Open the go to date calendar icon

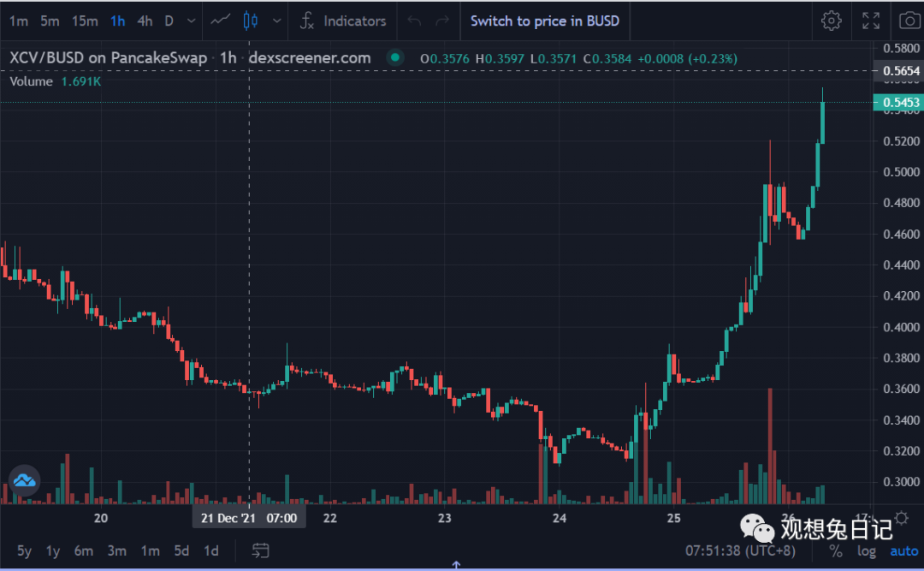pyautogui.click(x=260, y=550)
